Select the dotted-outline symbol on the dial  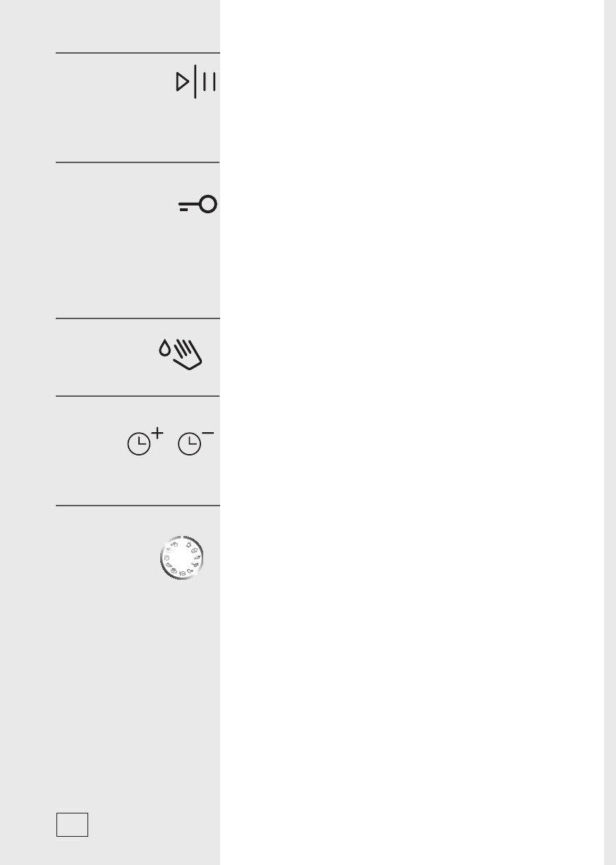pyautogui.click(x=169, y=550)
